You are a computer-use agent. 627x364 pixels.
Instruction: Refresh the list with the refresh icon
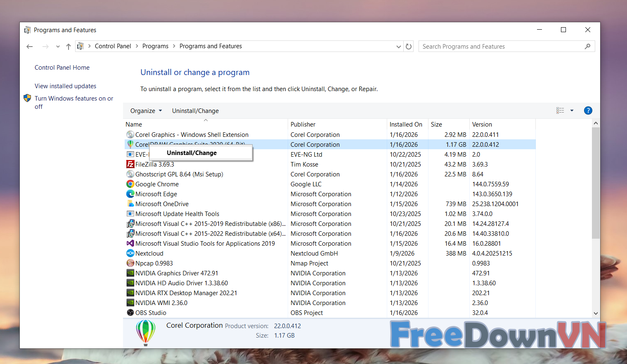409,47
